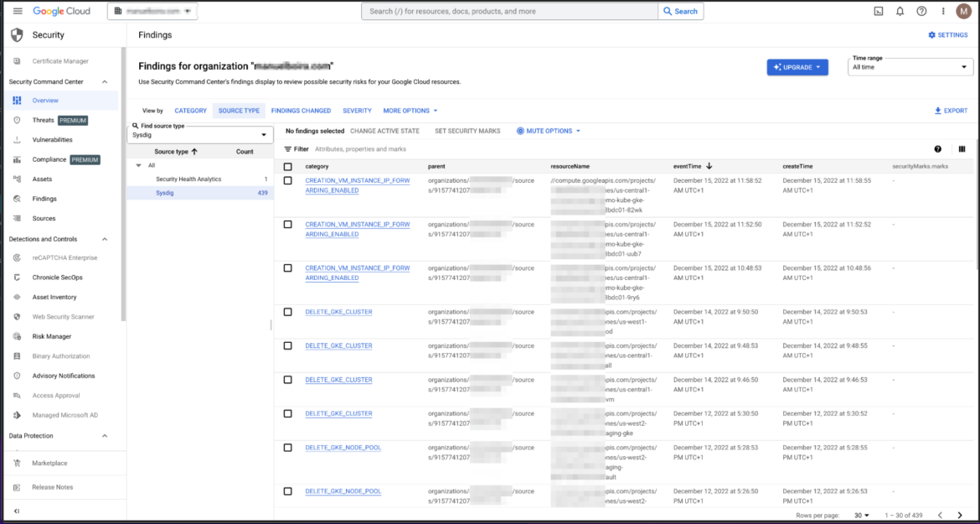The height and width of the screenshot is (524, 980).
Task: Check the 11:52:50 AM IP forwarding finding
Action: click(287, 224)
